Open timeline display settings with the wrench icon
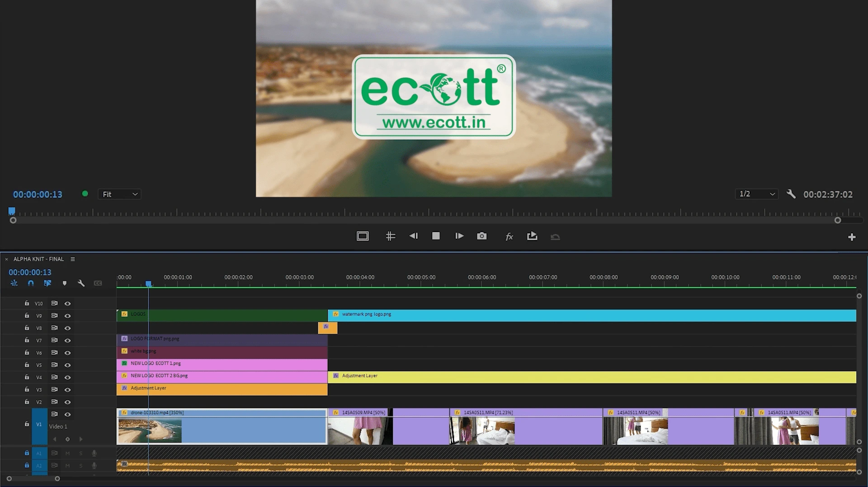868x487 pixels. [81, 283]
